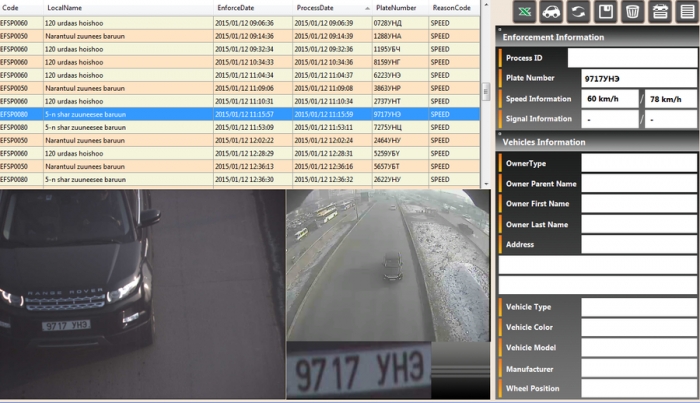
Task: Click the trash bin delete icon
Action: [x=633, y=12]
